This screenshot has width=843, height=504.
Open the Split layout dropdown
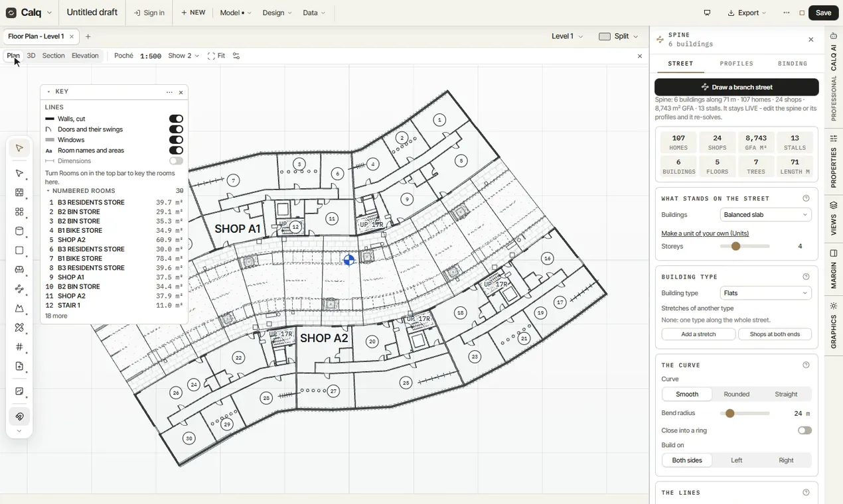[619, 36]
